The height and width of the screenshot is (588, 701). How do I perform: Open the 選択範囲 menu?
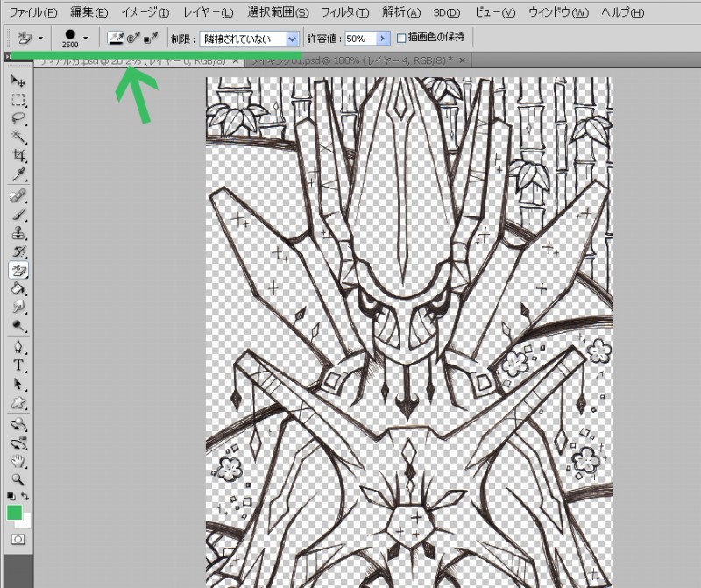(278, 12)
